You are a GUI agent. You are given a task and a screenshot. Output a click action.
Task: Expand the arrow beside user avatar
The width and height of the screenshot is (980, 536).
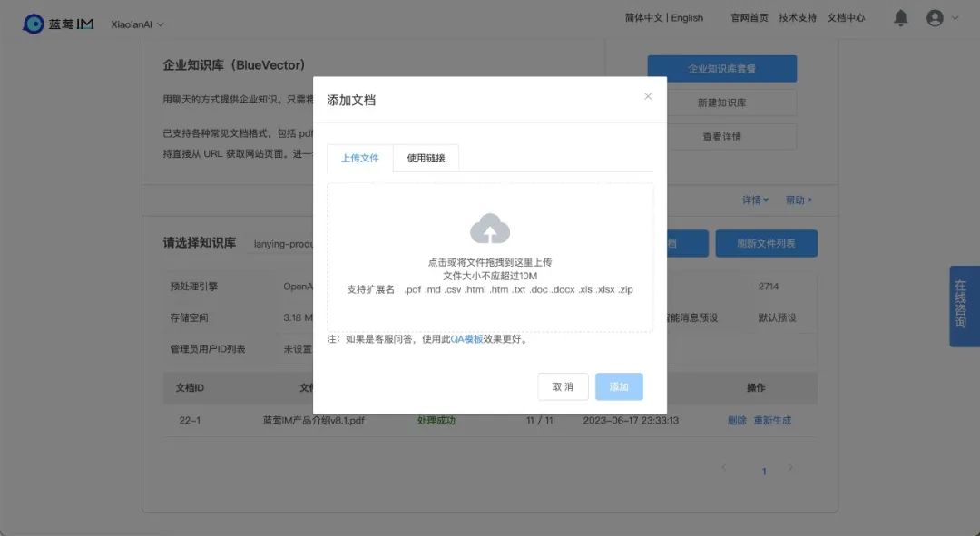[x=955, y=18]
